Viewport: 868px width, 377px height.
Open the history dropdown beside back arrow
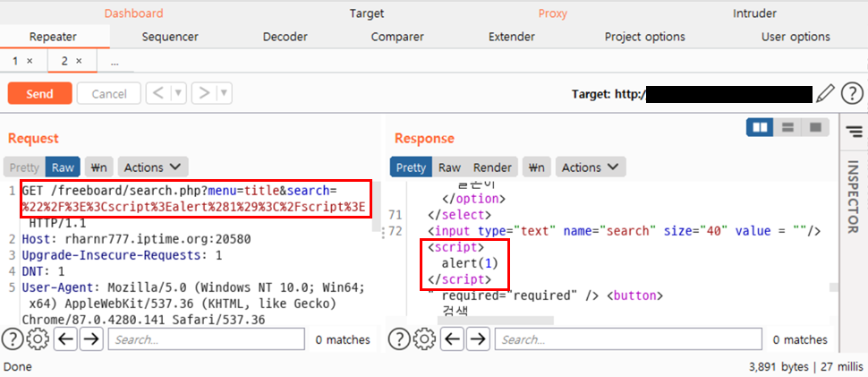coord(179,93)
